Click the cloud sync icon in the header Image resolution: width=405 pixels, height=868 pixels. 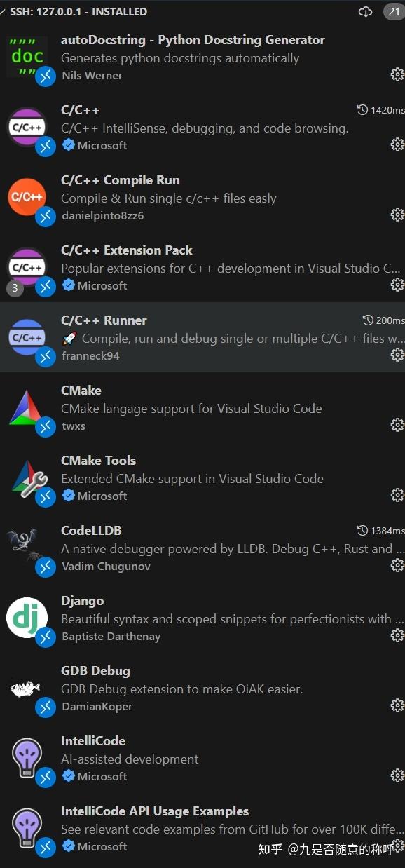pos(365,11)
